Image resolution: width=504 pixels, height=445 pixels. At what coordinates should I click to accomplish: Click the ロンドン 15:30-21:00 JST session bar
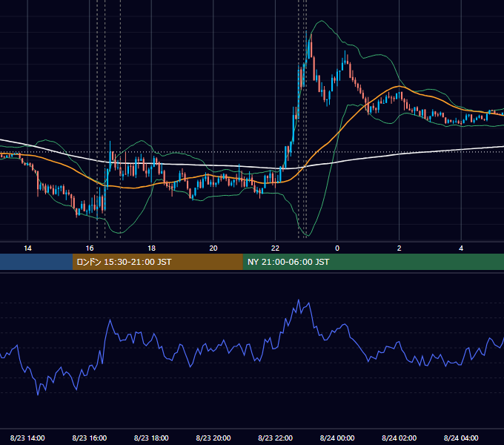(x=157, y=262)
